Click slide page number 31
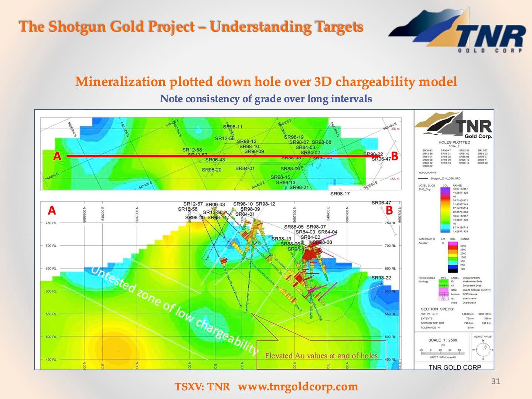The height and width of the screenshot is (399, 532). [x=495, y=381]
